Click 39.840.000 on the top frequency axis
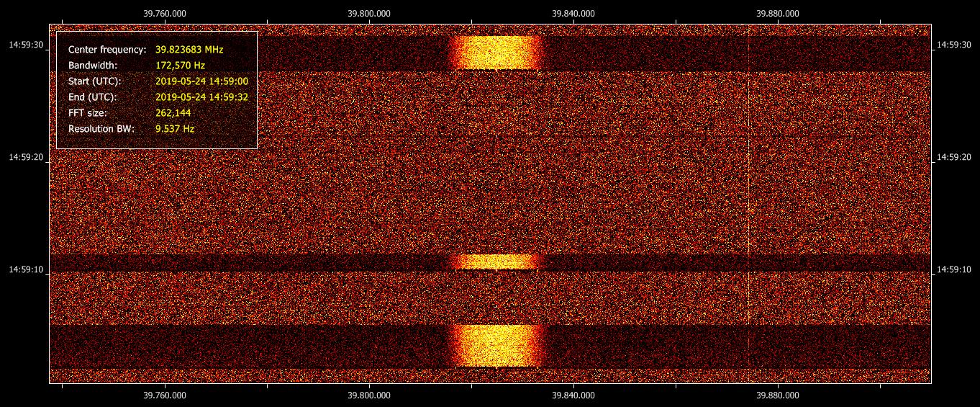This screenshot has height=407, width=980. [x=573, y=12]
